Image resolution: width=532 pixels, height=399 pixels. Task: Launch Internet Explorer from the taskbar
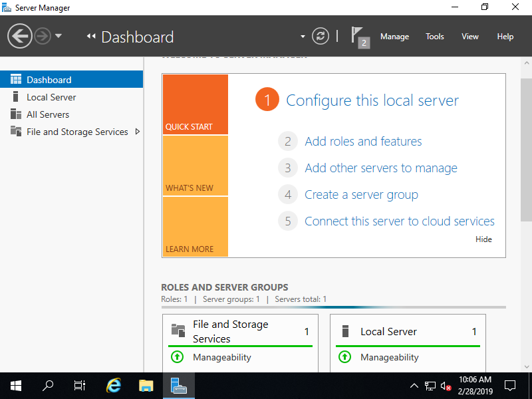(x=113, y=386)
